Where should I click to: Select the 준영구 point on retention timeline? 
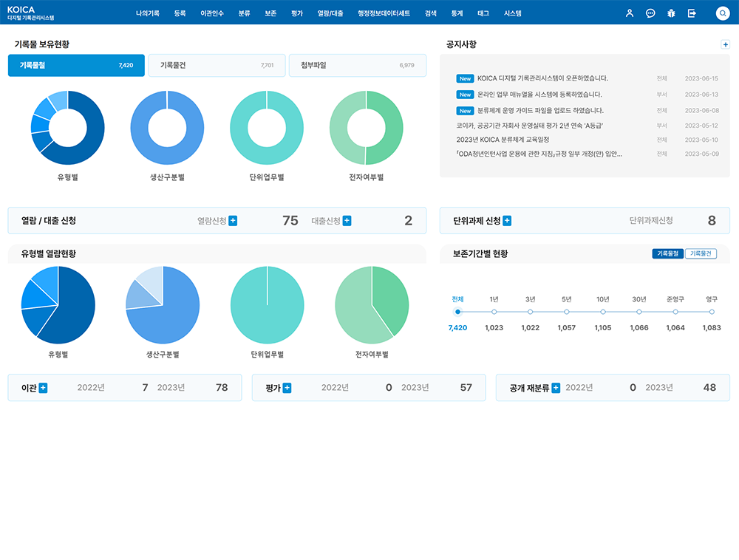675,312
